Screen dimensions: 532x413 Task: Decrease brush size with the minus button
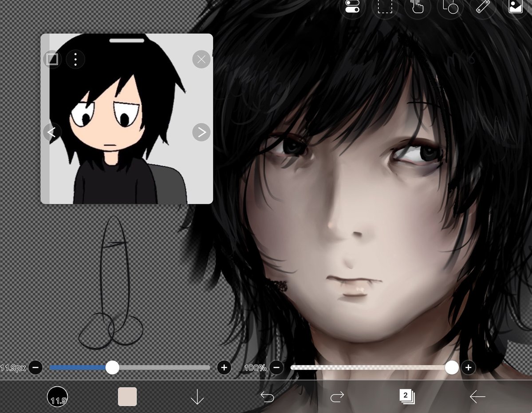tap(35, 368)
